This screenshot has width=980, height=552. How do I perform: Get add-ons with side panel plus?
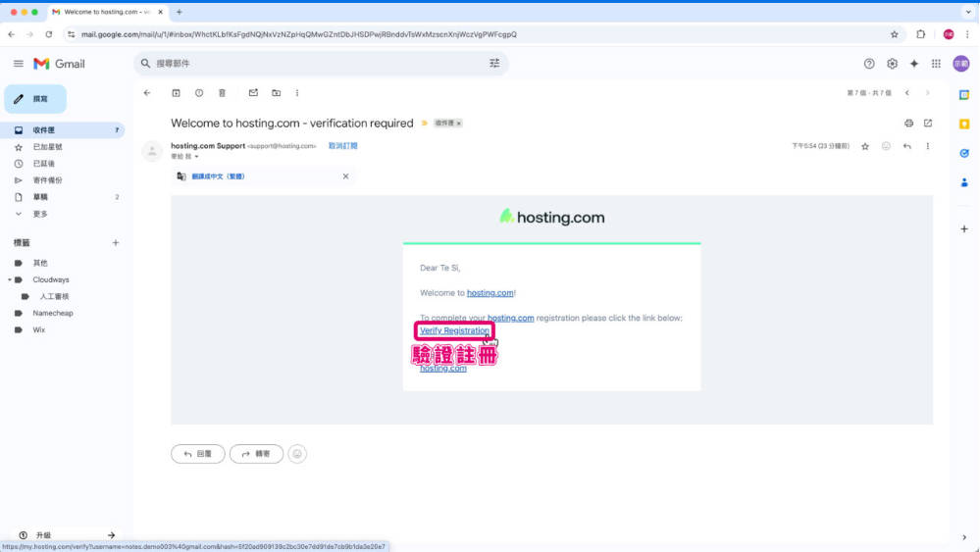(963, 229)
